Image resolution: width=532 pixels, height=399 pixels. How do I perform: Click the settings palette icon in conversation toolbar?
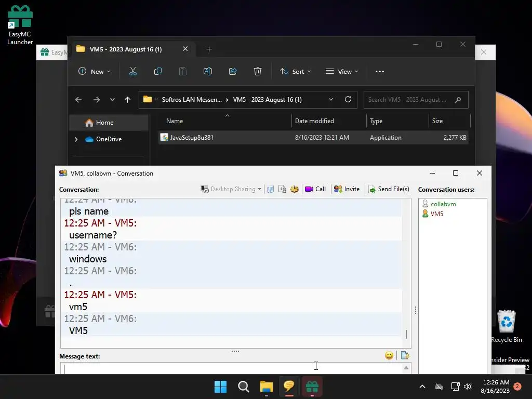[294, 189]
